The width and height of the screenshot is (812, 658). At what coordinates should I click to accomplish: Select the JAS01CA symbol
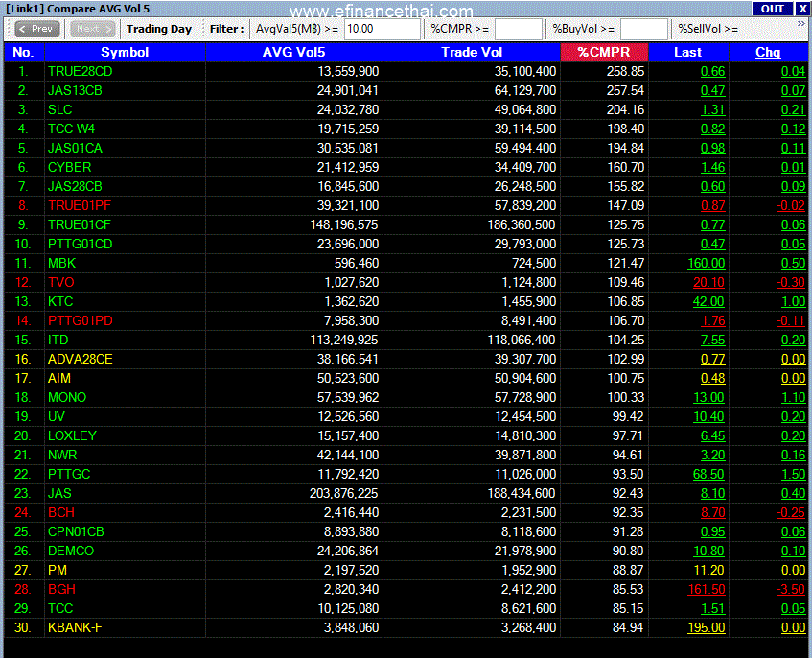pyautogui.click(x=75, y=148)
